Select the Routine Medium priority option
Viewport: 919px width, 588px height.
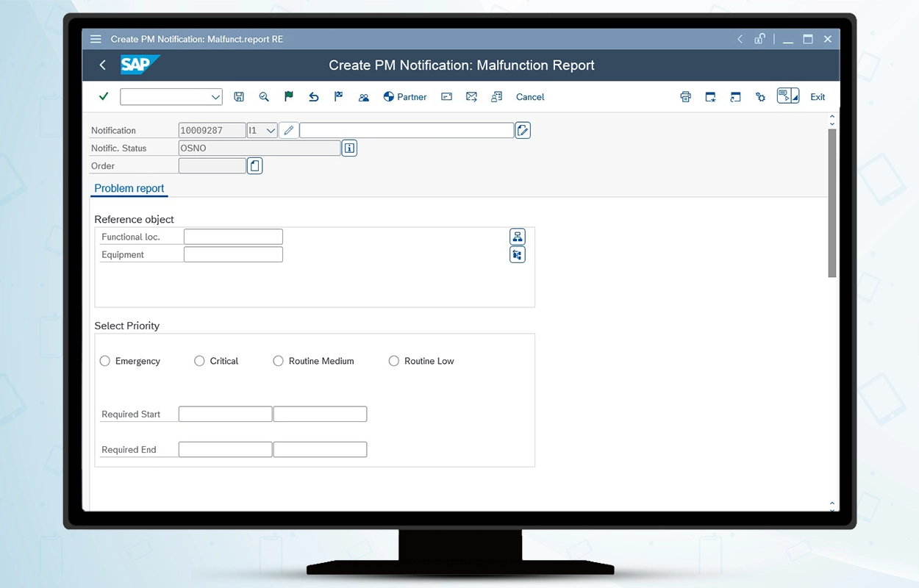click(x=278, y=361)
